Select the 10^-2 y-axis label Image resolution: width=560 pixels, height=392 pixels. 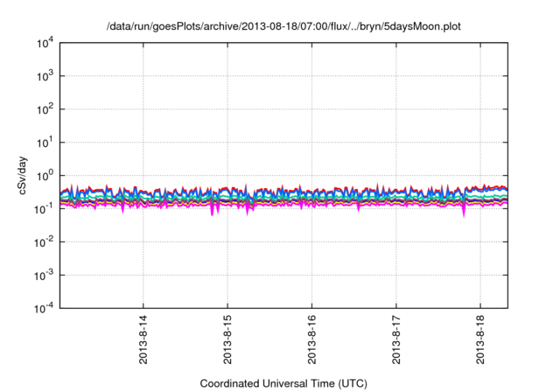tap(44, 242)
